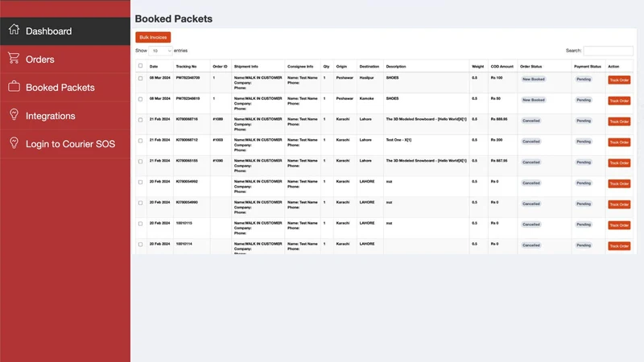Screen dimensions: 644x362
Task: Track Order for the Kamoke shipment
Action: pyautogui.click(x=619, y=101)
